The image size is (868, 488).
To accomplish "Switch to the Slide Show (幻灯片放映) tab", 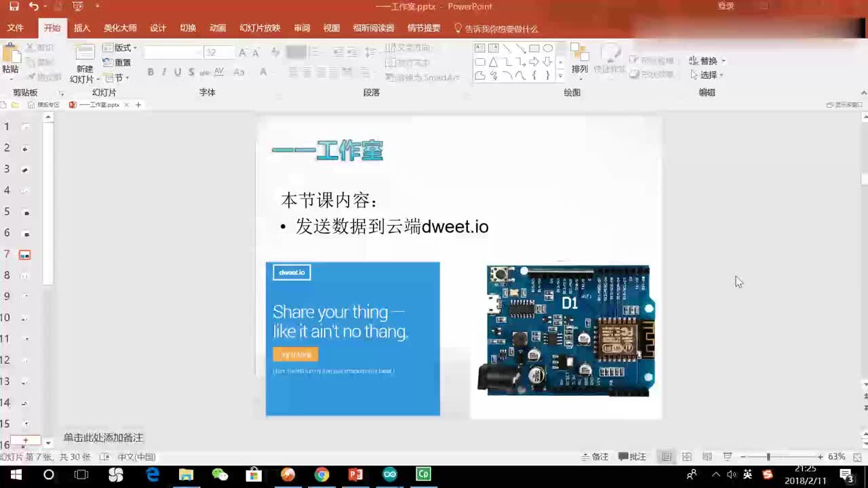I will pos(260,28).
